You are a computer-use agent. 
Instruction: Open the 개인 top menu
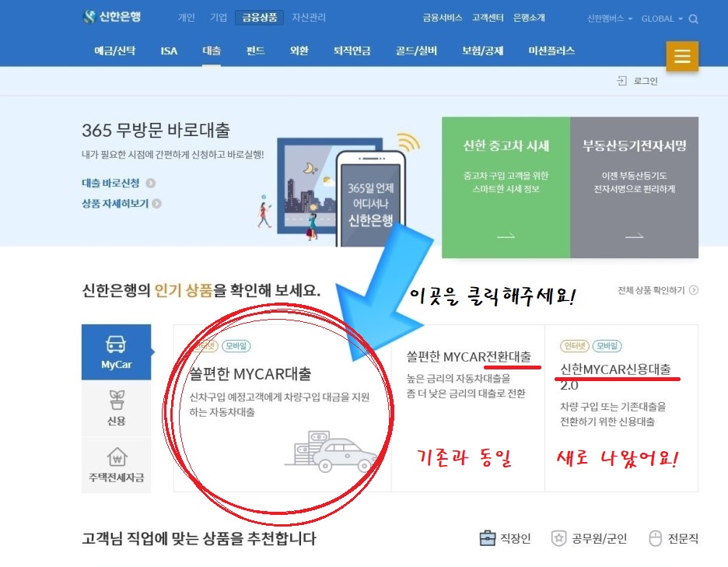point(186,18)
